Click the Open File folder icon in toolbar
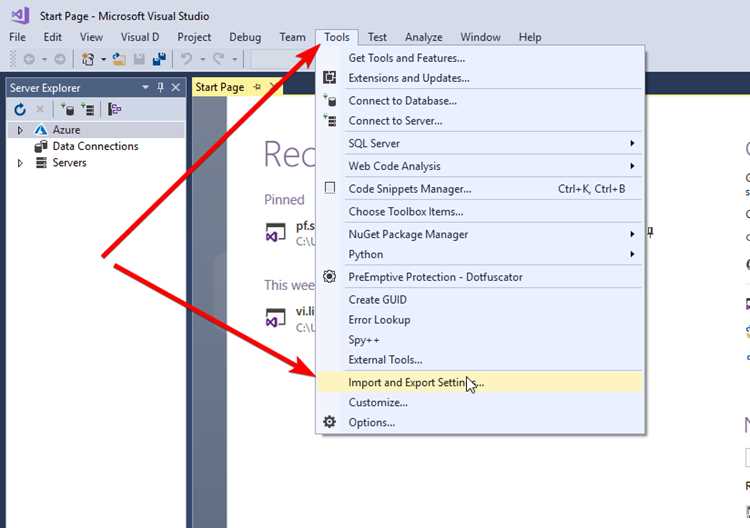Image resolution: width=750 pixels, height=528 pixels. click(x=119, y=59)
